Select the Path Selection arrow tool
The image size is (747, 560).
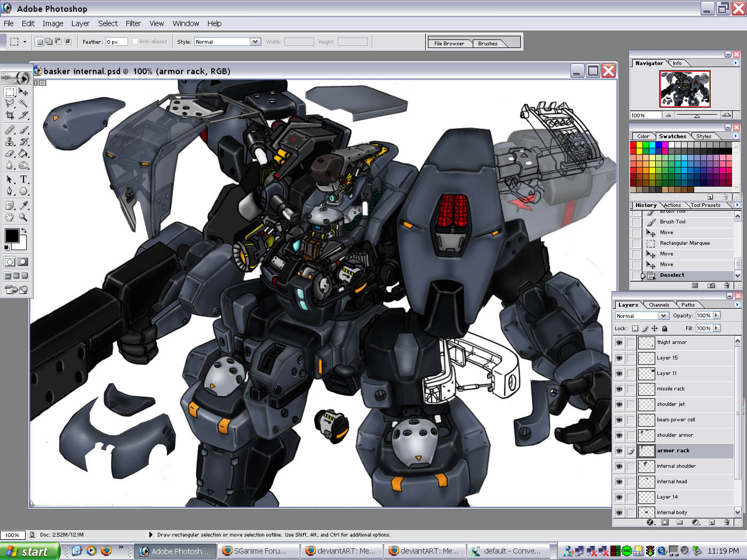click(10, 179)
